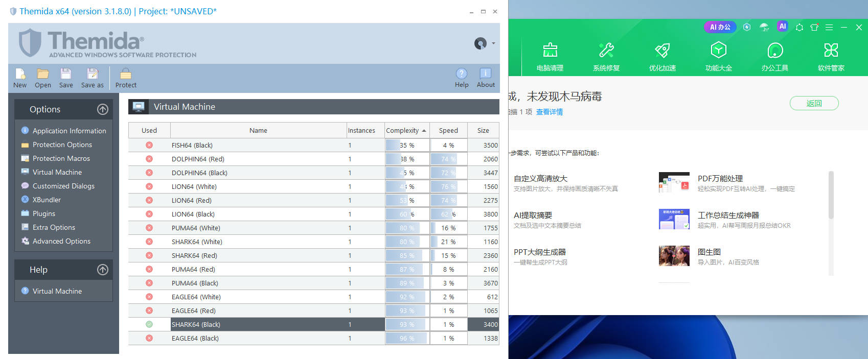Click the umbrella icon in green title bar

tap(764, 27)
